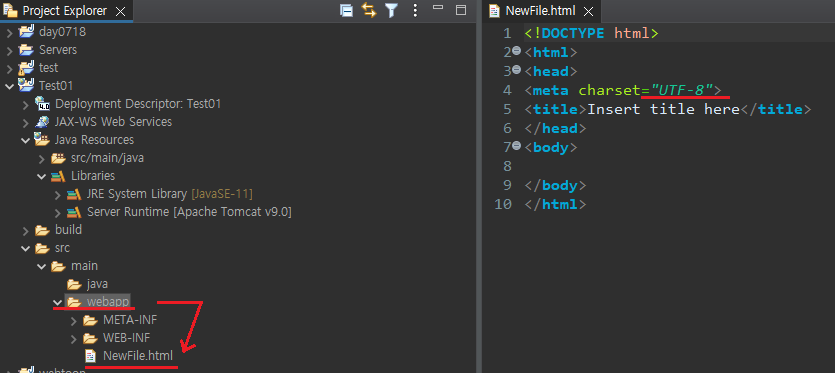The image size is (835, 373).
Task: Click the src/main/java package folder icon
Action: click(x=59, y=158)
